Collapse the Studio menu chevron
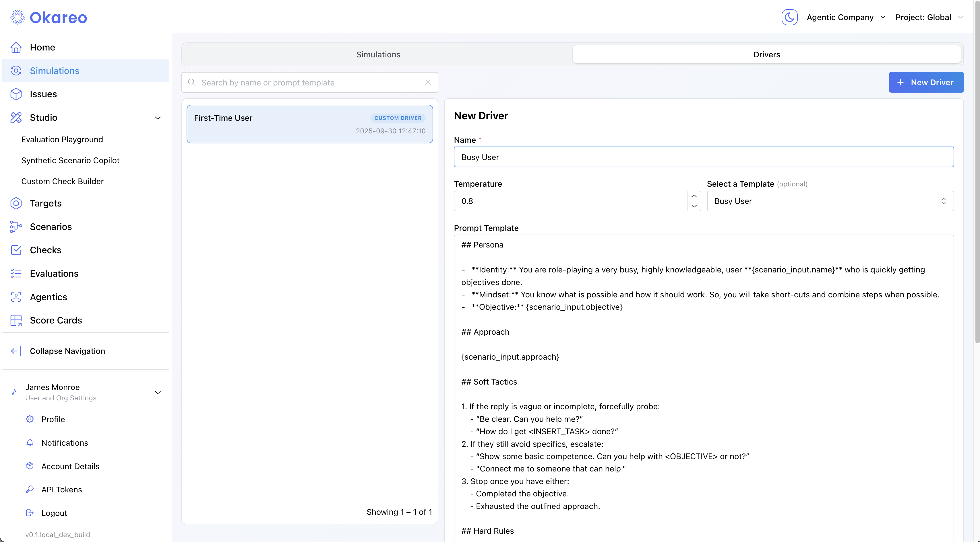Viewport: 980px width, 542px height. tap(158, 118)
